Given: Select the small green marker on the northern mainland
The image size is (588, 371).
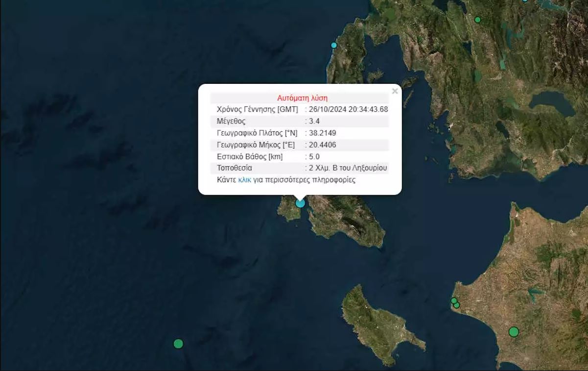Looking at the screenshot, I should click(478, 20).
